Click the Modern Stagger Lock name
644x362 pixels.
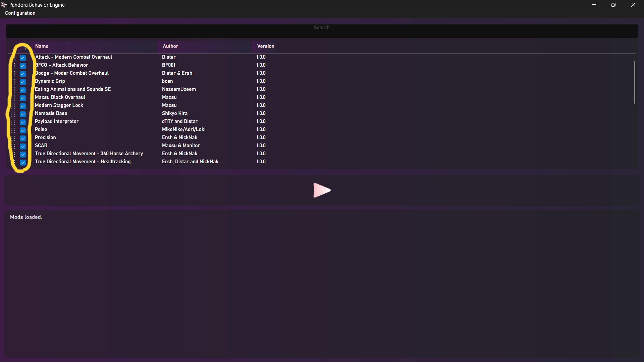(x=59, y=105)
